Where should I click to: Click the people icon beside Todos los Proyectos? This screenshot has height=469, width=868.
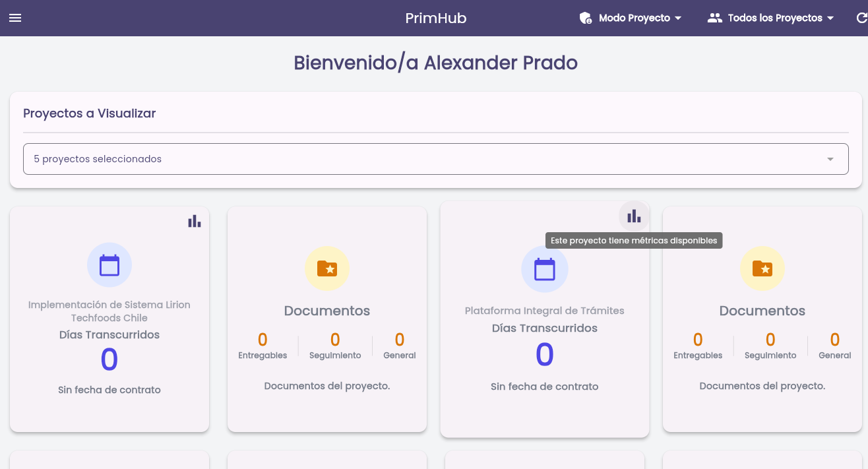pos(715,18)
